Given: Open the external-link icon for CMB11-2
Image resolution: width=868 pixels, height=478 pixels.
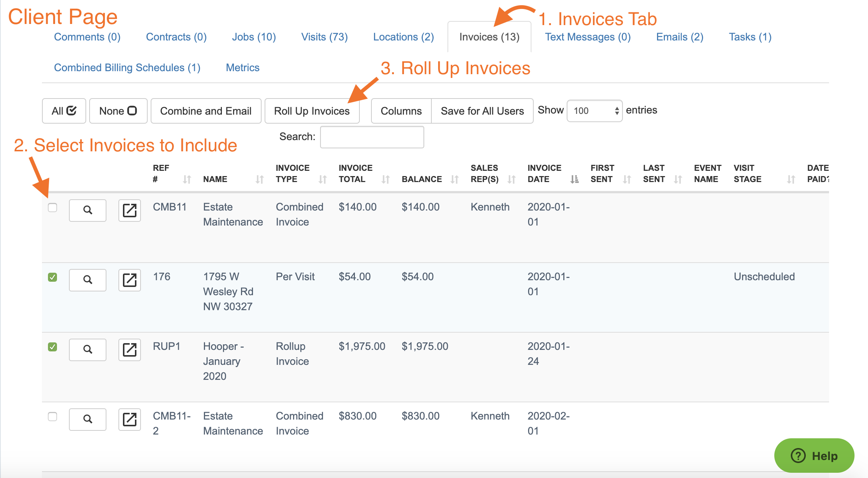Looking at the screenshot, I should coord(129,419).
